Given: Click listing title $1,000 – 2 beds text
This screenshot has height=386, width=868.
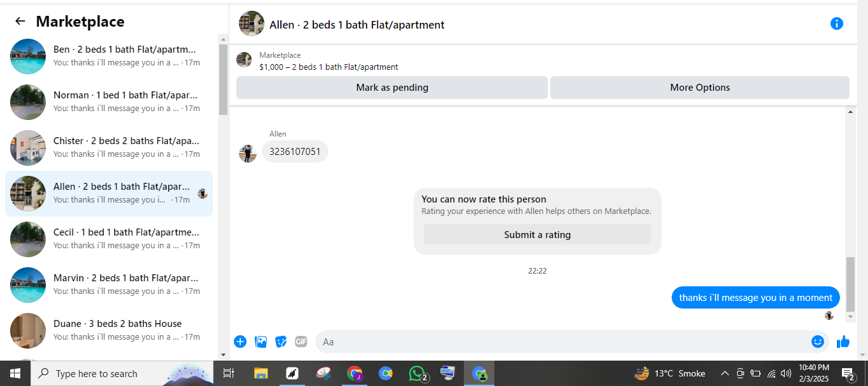Looking at the screenshot, I should (x=329, y=67).
